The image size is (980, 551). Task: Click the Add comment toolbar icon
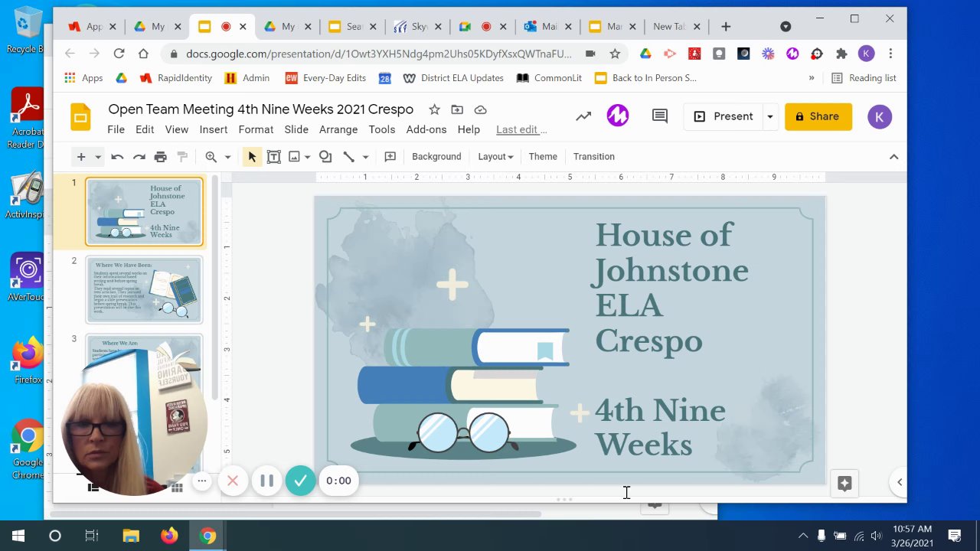tap(390, 157)
